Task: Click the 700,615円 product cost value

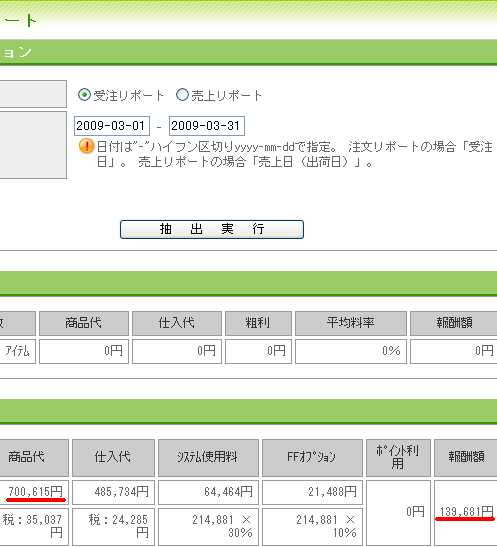Action: coord(34,492)
